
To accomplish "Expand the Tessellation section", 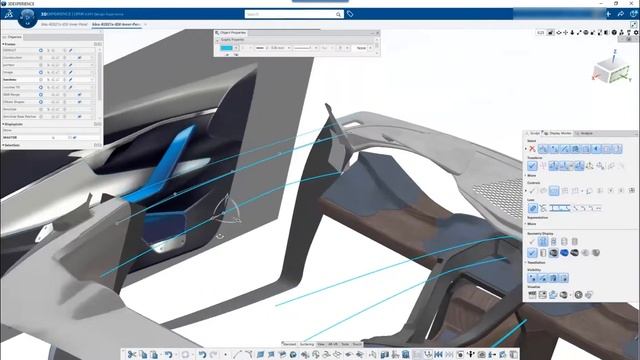I will (536, 262).
